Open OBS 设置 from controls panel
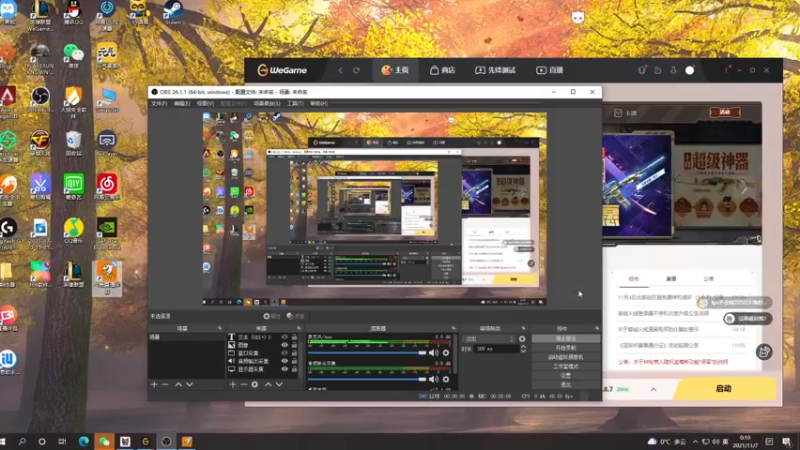Image resolution: width=800 pixels, height=450 pixels. [x=565, y=375]
